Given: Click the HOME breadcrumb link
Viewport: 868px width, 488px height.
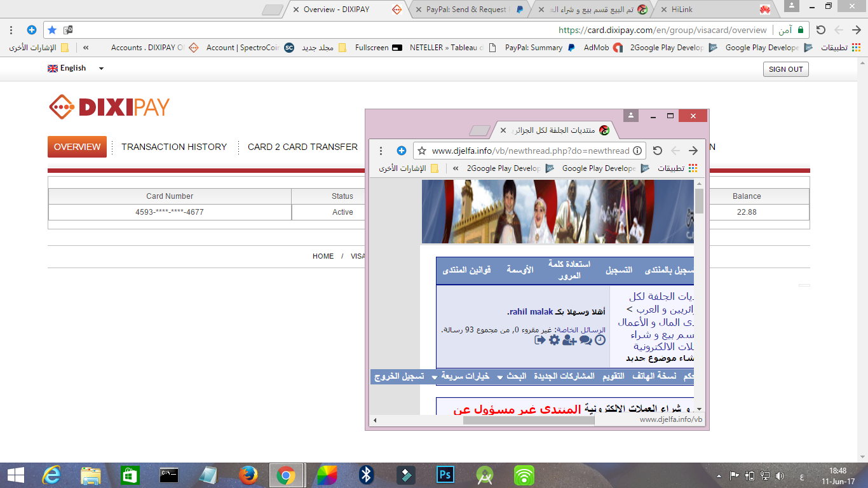Looking at the screenshot, I should (x=323, y=256).
